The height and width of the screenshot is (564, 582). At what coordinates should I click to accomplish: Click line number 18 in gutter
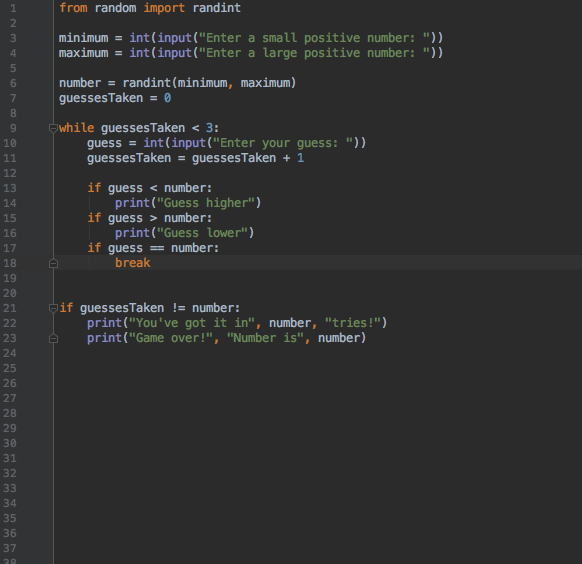click(x=10, y=263)
